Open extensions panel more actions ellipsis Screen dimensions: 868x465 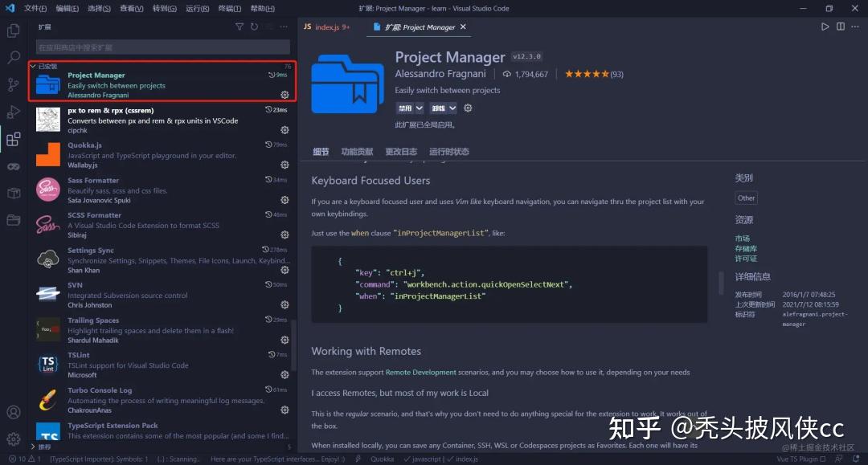tap(284, 27)
